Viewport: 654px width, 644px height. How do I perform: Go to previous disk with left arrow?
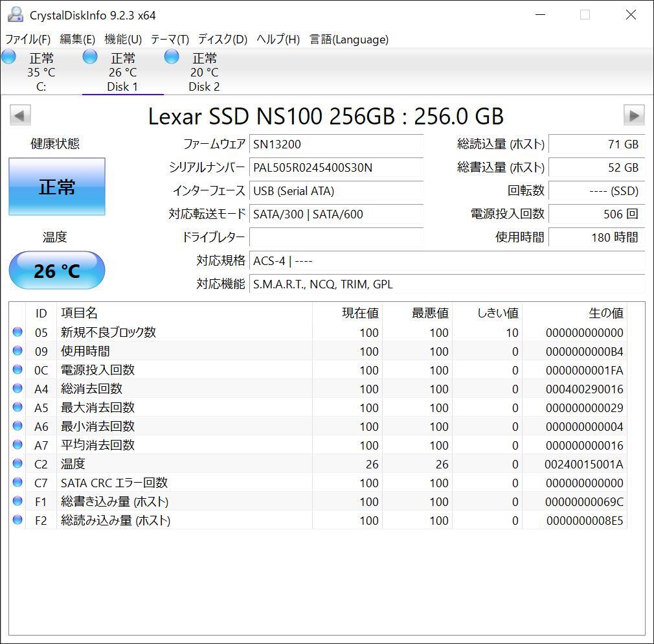click(19, 116)
